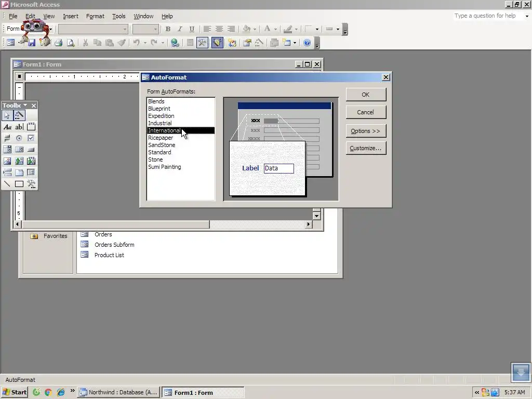532x399 pixels.
Task: Expand Form Design toolbar options arrow
Action: coord(317,44)
